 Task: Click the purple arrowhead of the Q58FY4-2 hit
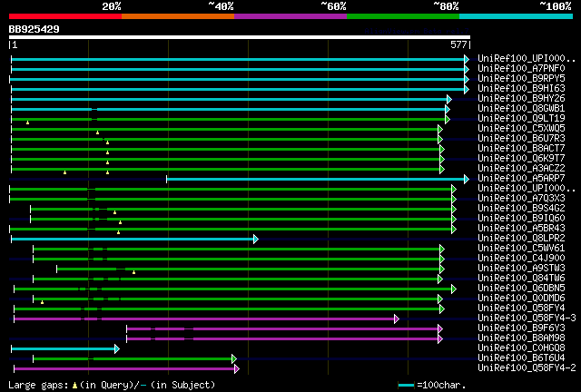tap(237, 368)
